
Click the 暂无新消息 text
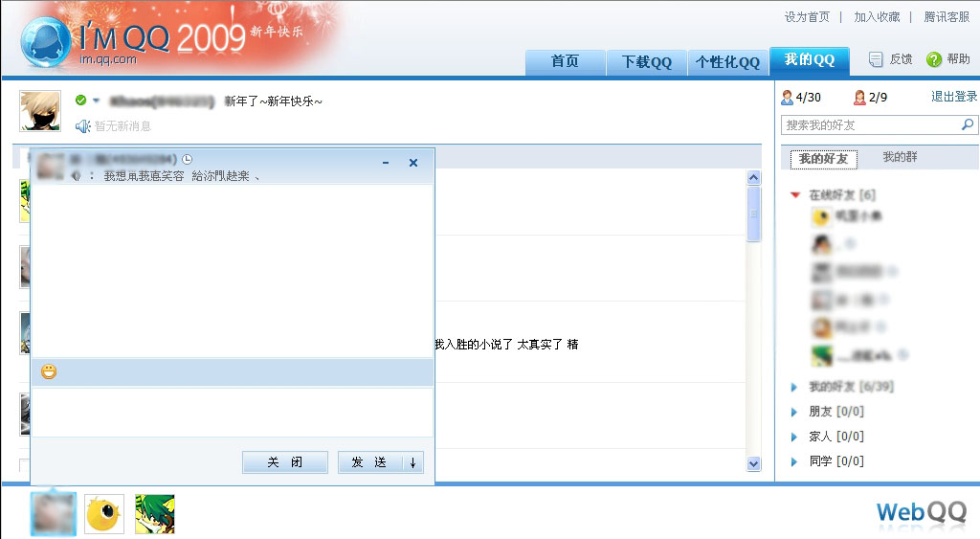coord(122,126)
